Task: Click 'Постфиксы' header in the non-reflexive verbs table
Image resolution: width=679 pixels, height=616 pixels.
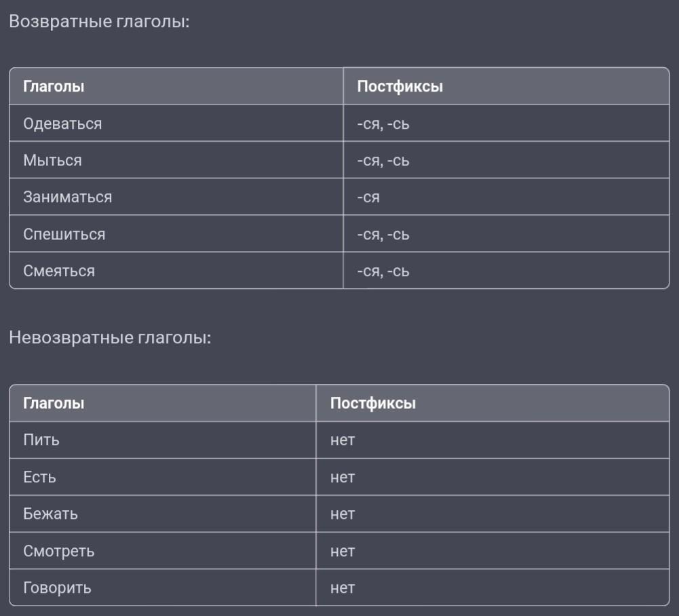Action: click(x=372, y=403)
